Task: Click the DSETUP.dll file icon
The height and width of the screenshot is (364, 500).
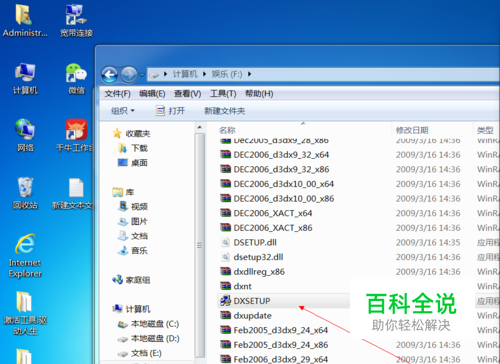Action: (226, 242)
